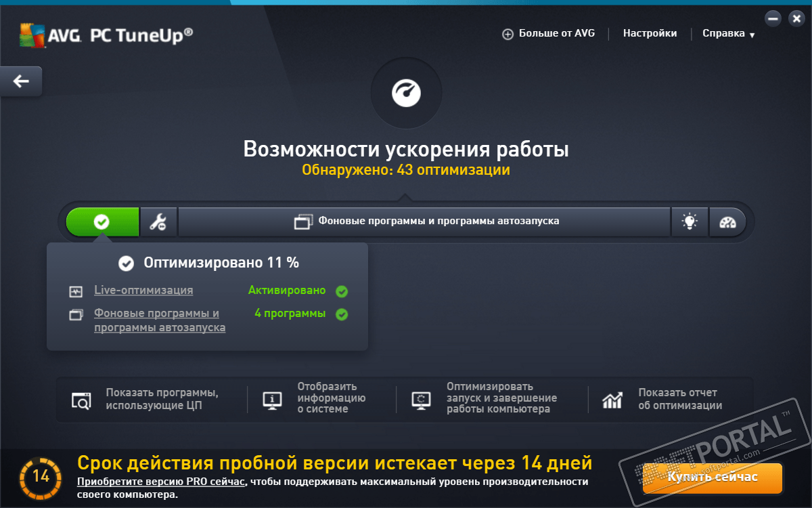Click the windows icon beside the Фоновые программы link

[x=76, y=314]
